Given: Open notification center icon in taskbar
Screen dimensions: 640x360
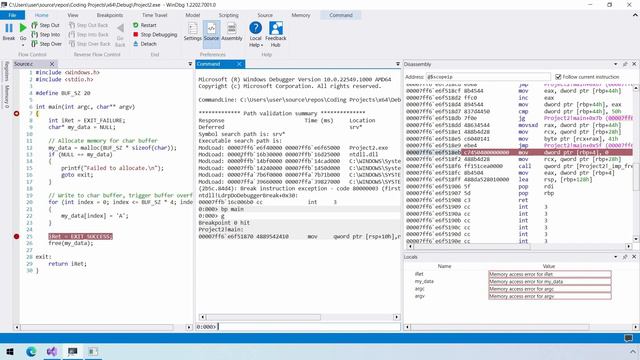Looking at the screenshot, I should [629, 338].
